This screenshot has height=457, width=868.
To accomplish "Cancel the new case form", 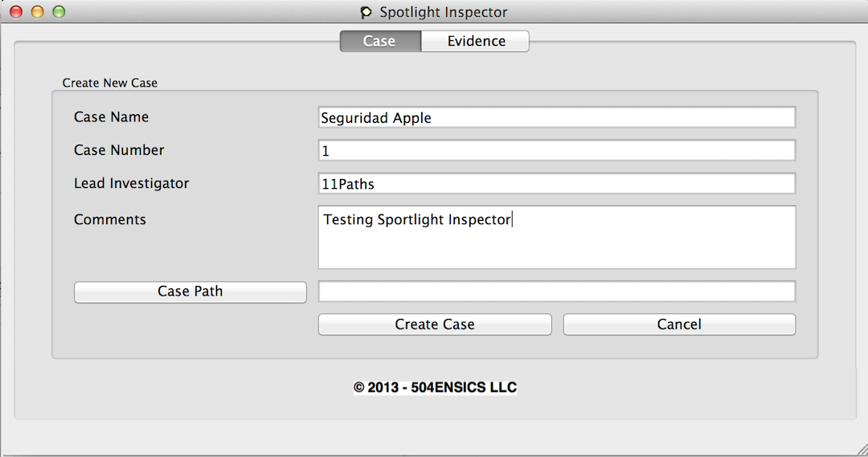I will point(679,324).
